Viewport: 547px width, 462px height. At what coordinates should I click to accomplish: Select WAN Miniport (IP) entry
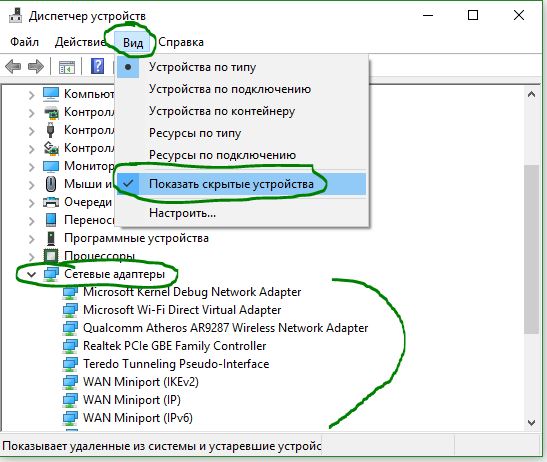click(x=132, y=400)
